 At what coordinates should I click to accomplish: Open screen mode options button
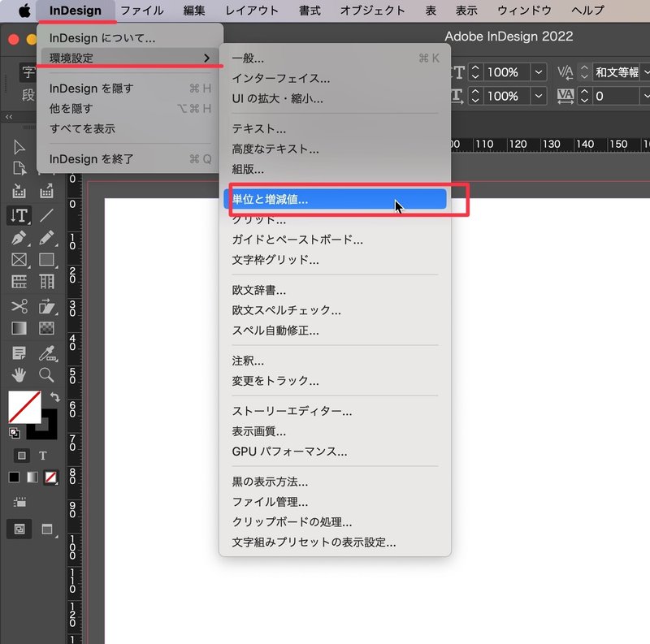pos(47,529)
